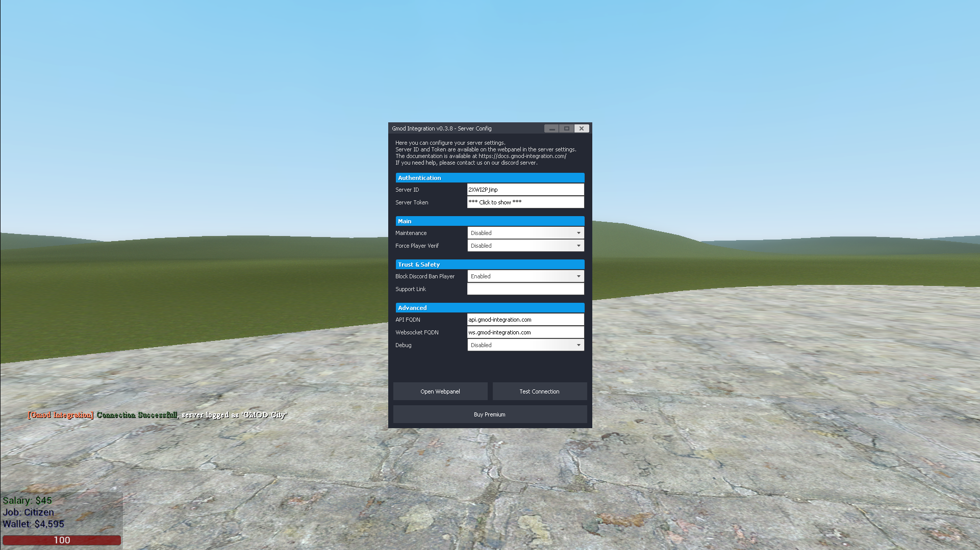Reveal the hidden Server Token
This screenshot has width=980, height=550.
click(525, 202)
